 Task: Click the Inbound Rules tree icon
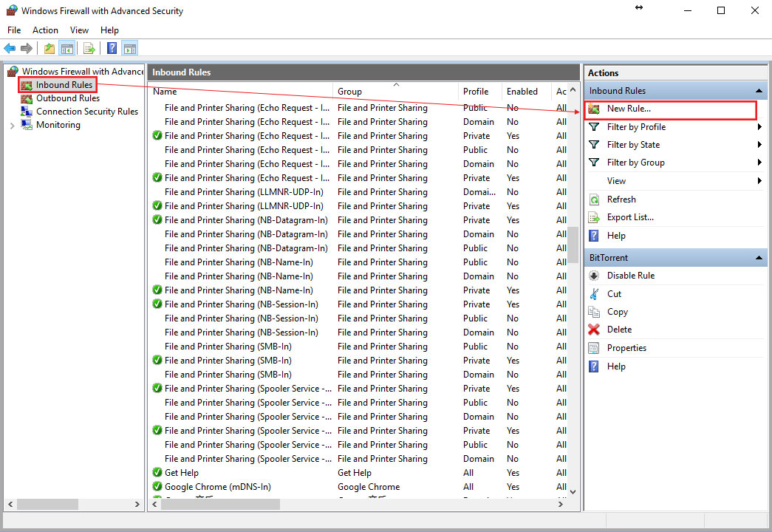(x=27, y=85)
